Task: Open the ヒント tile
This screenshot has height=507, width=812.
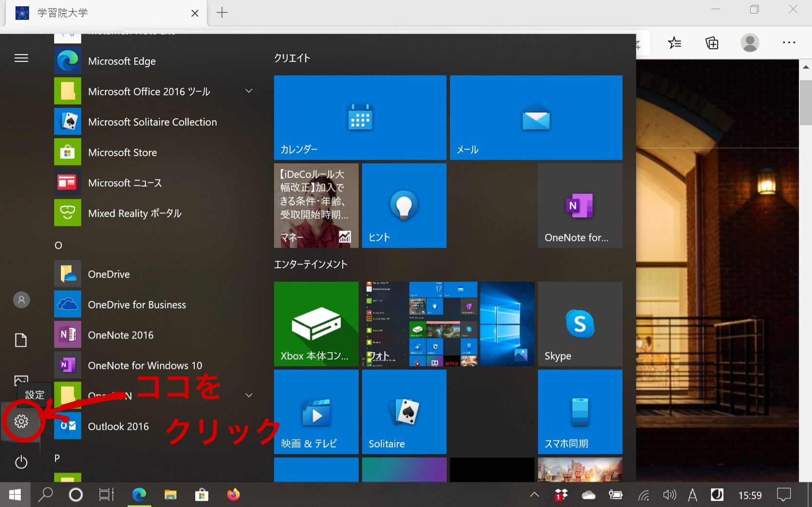Action: click(x=404, y=205)
